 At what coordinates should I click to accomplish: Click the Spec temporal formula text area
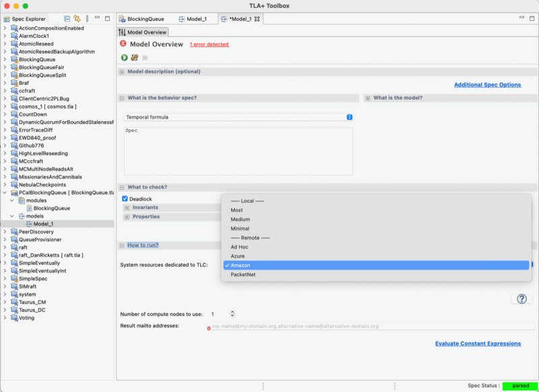tap(239, 151)
